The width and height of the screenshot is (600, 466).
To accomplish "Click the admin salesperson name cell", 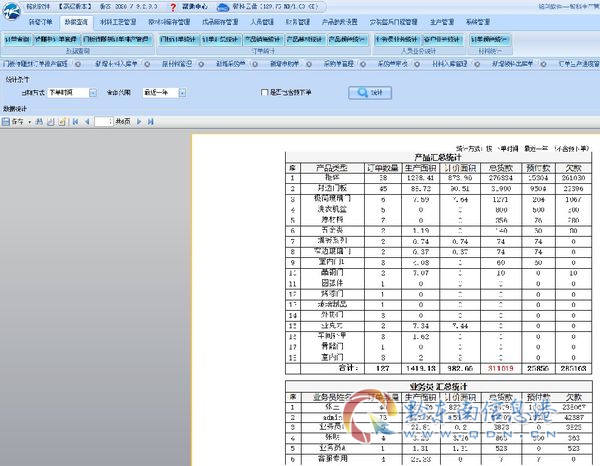I will tap(332, 417).
